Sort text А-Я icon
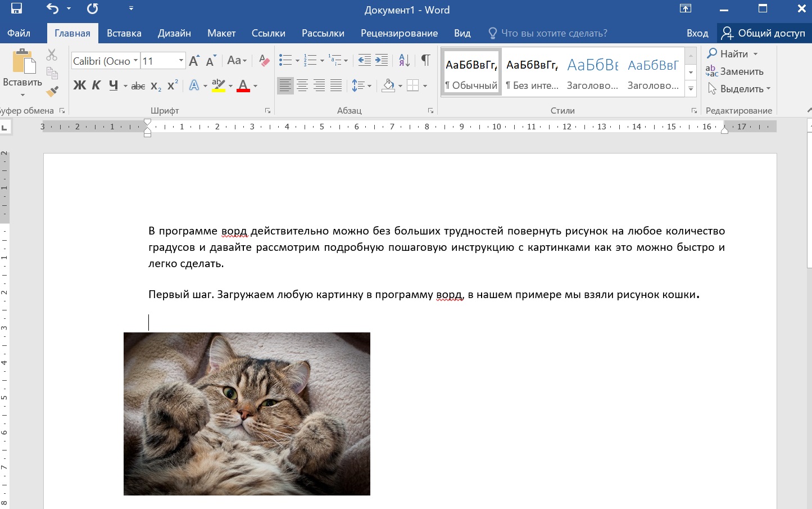 [x=404, y=61]
